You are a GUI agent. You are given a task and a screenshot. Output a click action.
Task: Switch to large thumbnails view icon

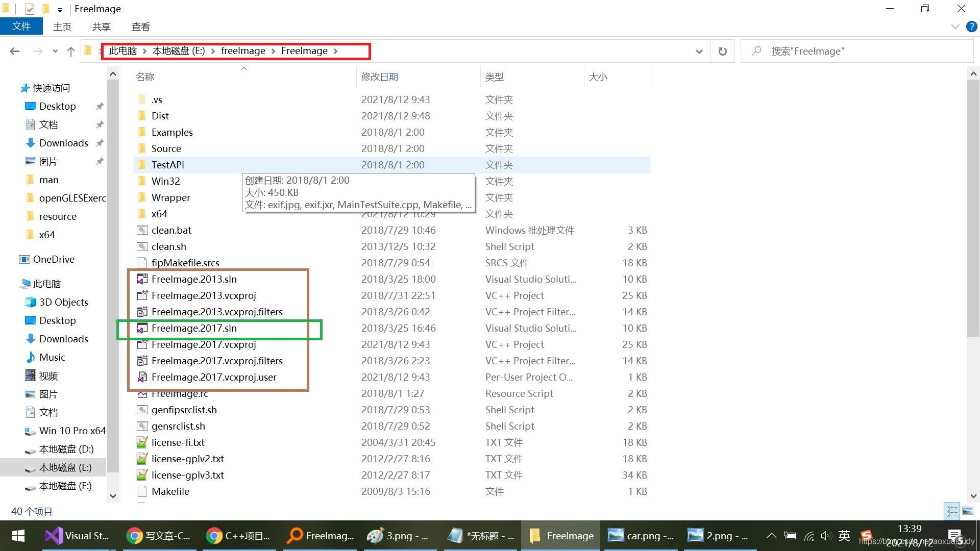pos(968,511)
